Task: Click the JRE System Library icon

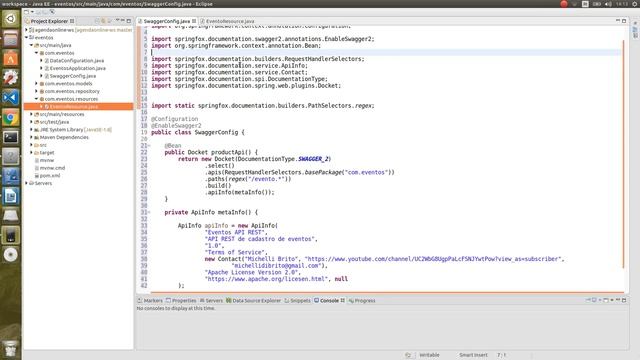Action: [37, 130]
